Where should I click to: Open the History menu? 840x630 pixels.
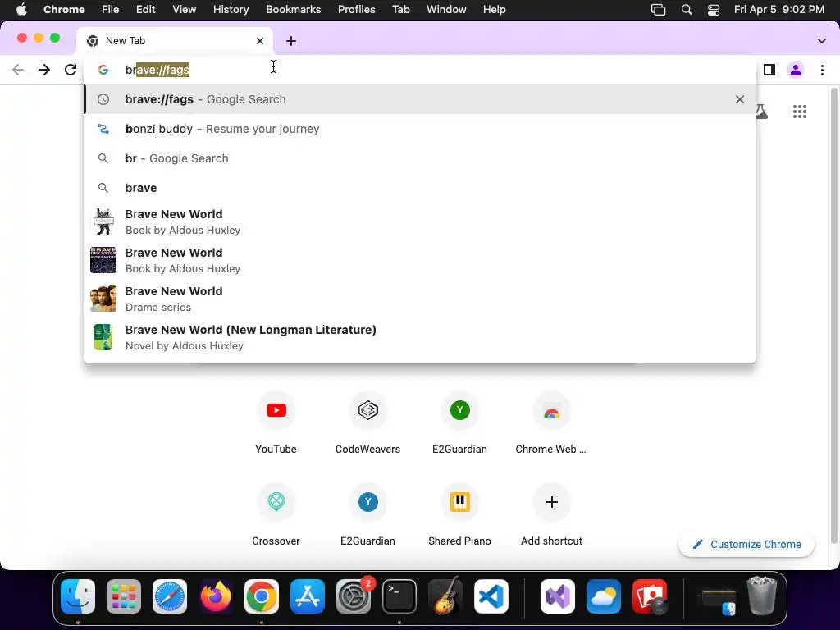(x=231, y=10)
